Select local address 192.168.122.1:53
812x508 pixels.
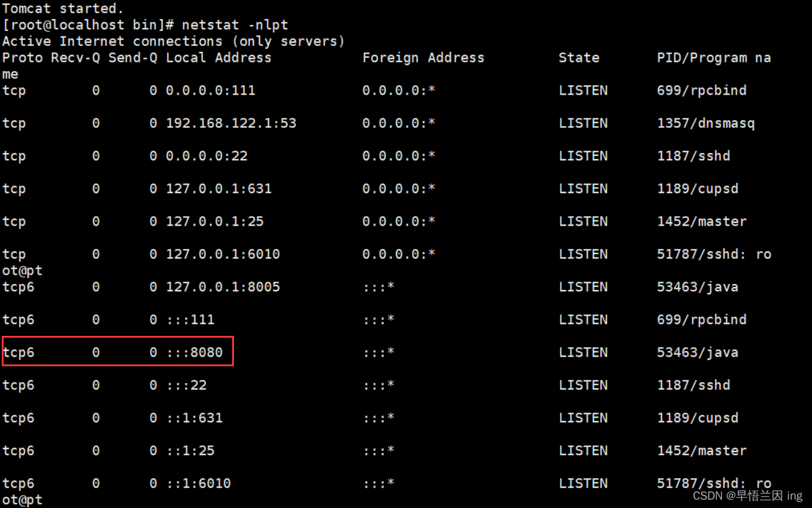[231, 123]
